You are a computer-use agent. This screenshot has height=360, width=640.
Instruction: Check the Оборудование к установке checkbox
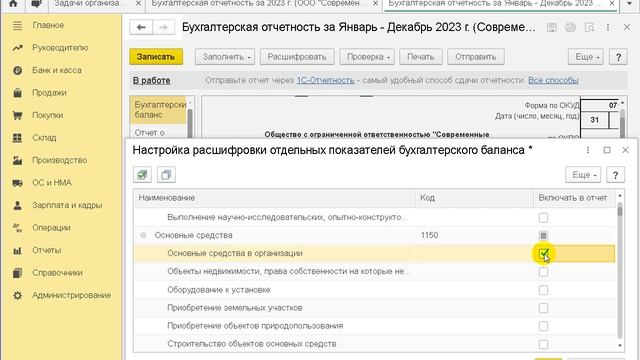543,290
